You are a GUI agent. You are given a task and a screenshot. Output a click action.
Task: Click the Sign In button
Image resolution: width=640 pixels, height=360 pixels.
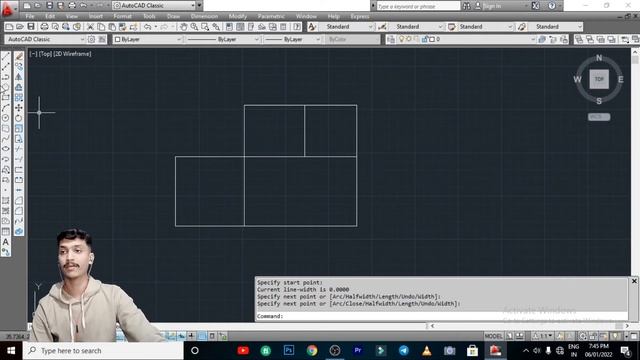(x=489, y=6)
